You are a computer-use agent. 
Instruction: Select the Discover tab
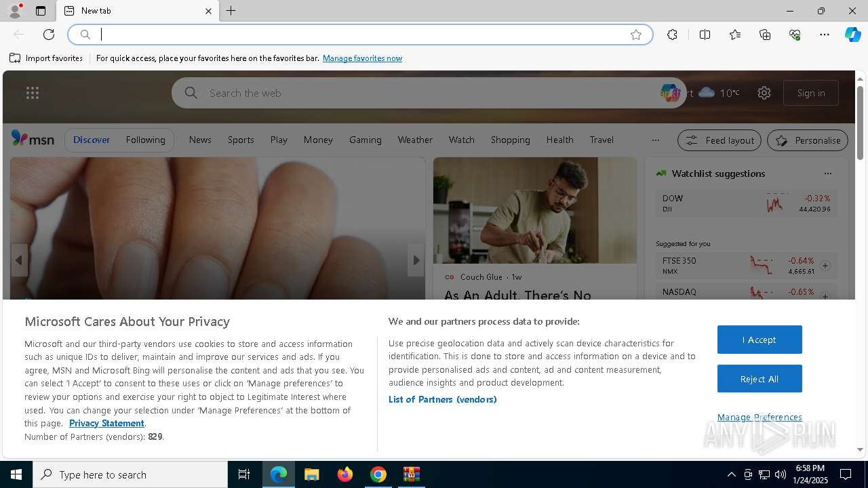click(x=92, y=140)
